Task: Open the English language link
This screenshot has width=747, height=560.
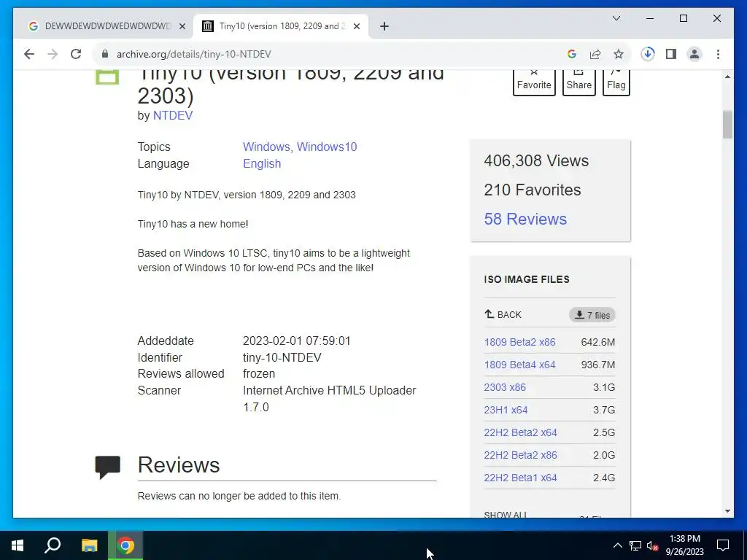Action: [262, 163]
